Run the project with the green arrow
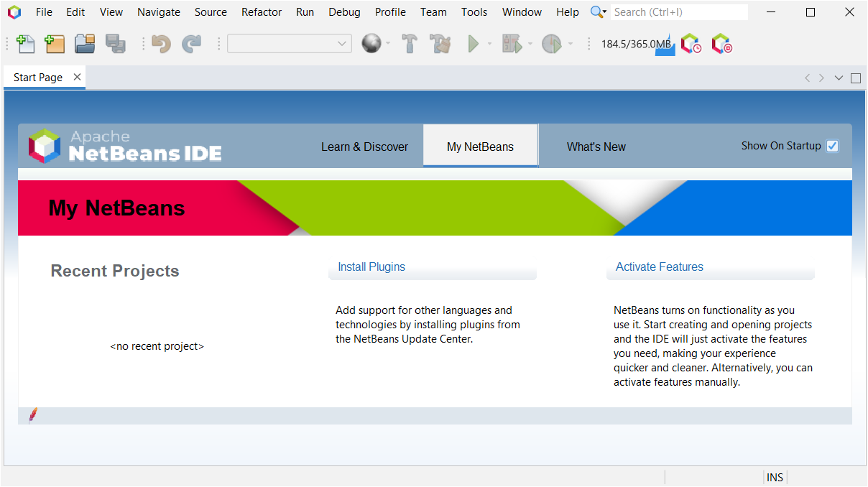 coord(475,44)
